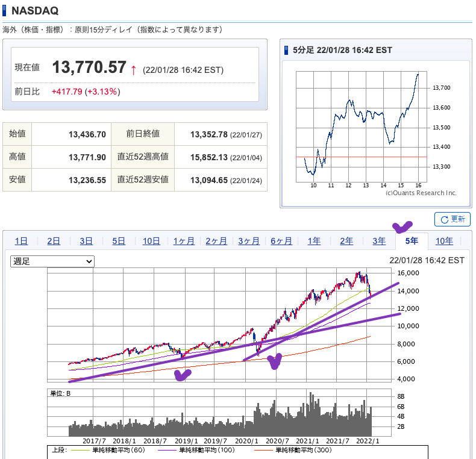Image resolution: width=476 pixels, height=459 pixels.
Task: Click the 5-year weekly price chart
Action: point(219,325)
